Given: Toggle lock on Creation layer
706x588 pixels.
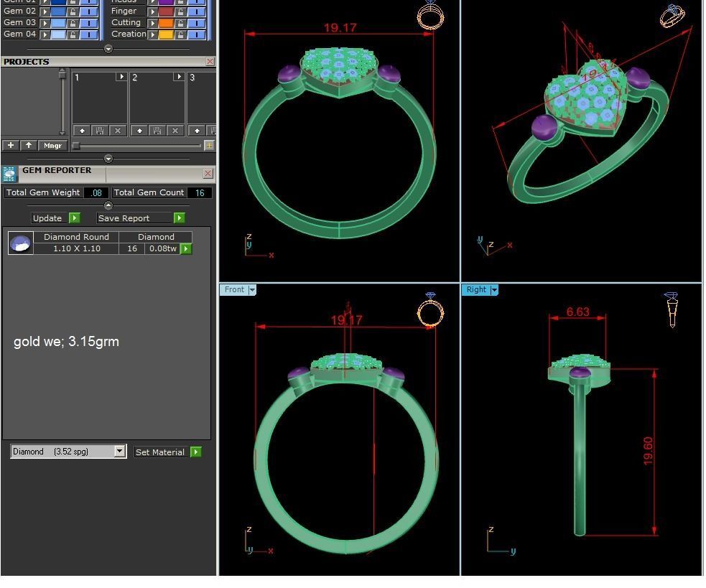Looking at the screenshot, I should (x=180, y=34).
